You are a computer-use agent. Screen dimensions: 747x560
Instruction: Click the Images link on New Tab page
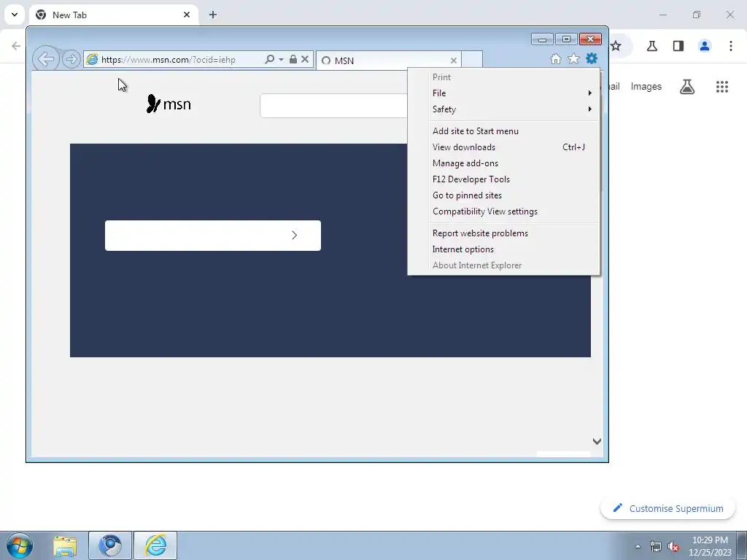646,86
